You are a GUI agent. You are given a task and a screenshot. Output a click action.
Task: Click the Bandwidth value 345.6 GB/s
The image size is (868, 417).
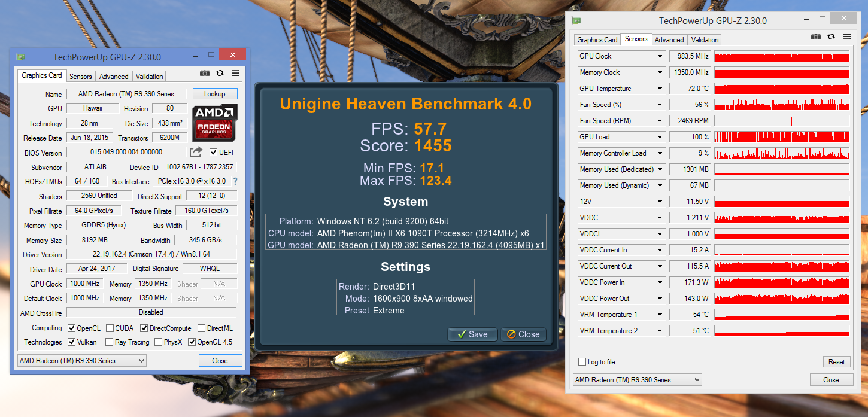(205, 240)
